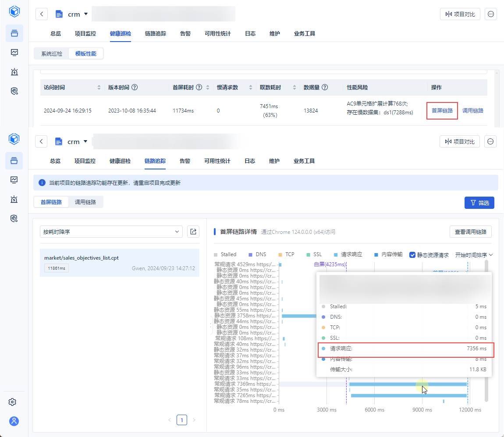Open the alarm siren sidebar icon in the upper screenshot
This screenshot has width=504, height=437.
[x=14, y=72]
